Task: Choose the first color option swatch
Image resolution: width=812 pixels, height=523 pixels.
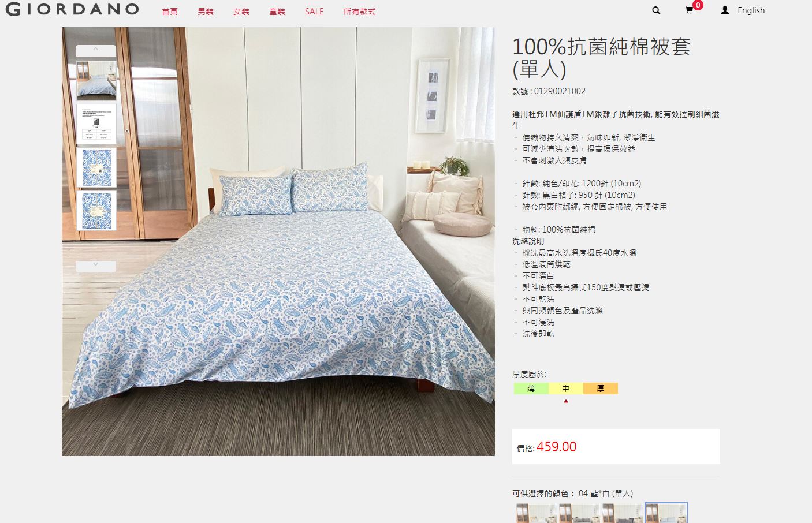Action: (x=537, y=513)
